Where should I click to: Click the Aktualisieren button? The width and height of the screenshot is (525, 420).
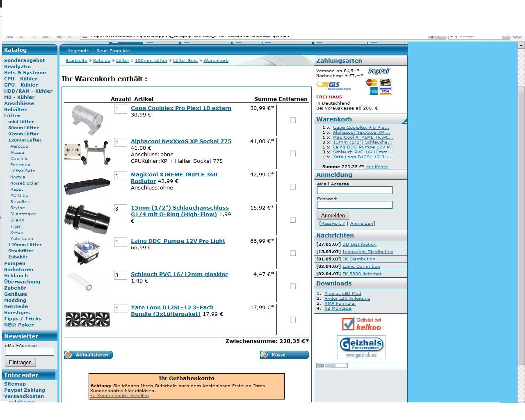click(x=89, y=355)
